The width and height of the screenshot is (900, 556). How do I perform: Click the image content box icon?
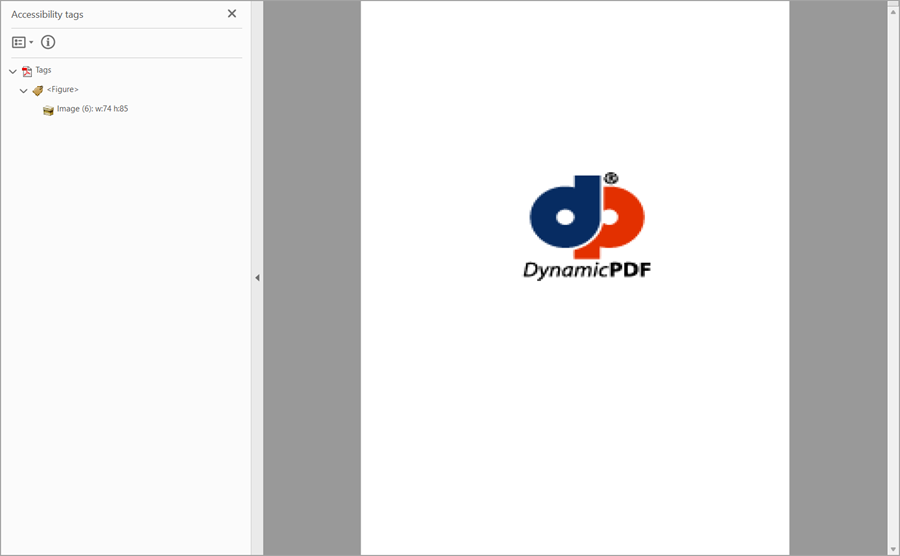click(48, 110)
